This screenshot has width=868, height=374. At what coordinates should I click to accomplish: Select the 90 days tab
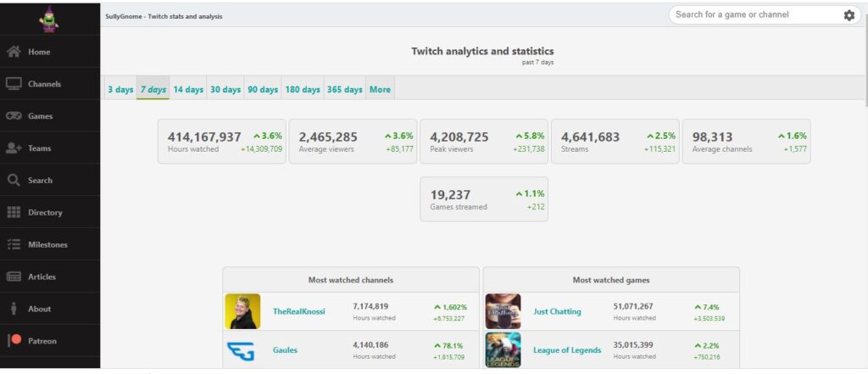tap(263, 89)
